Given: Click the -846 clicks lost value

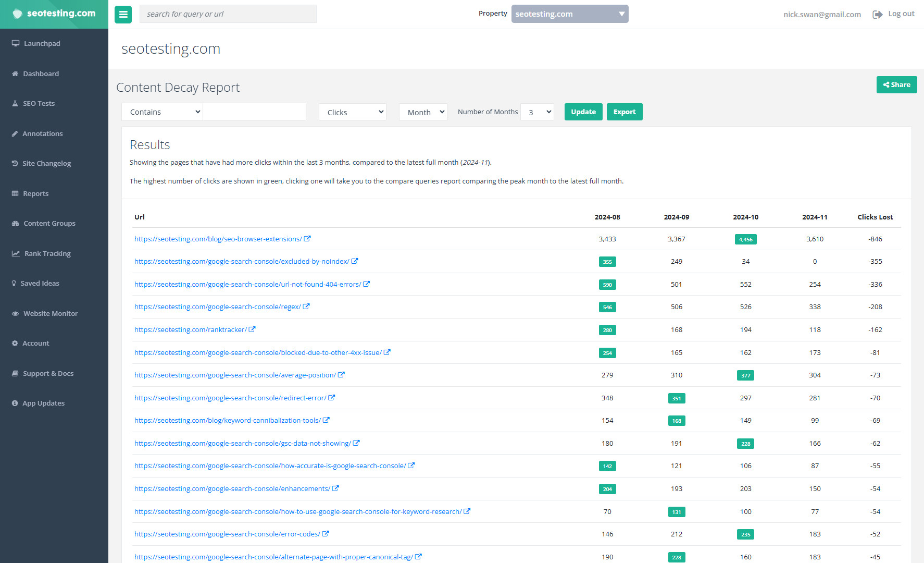Looking at the screenshot, I should (875, 239).
